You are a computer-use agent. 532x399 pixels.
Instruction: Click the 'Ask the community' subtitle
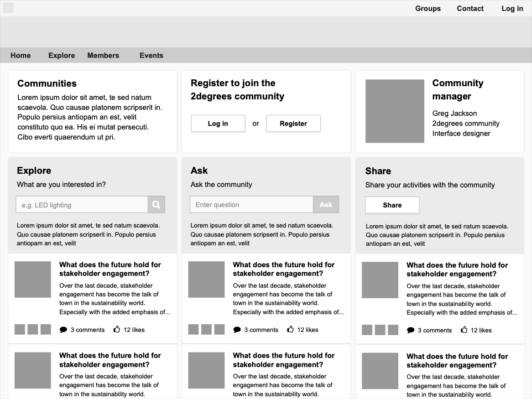click(221, 184)
